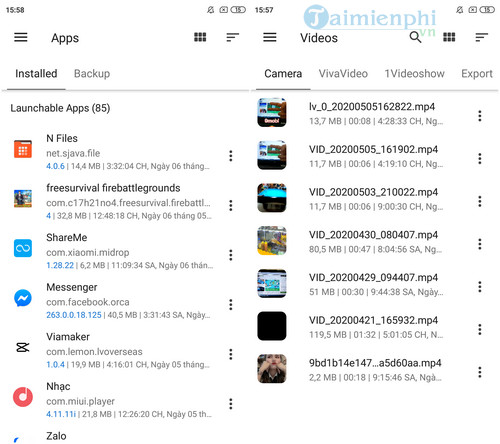Switch Apps screen to grid view

pyautogui.click(x=200, y=37)
